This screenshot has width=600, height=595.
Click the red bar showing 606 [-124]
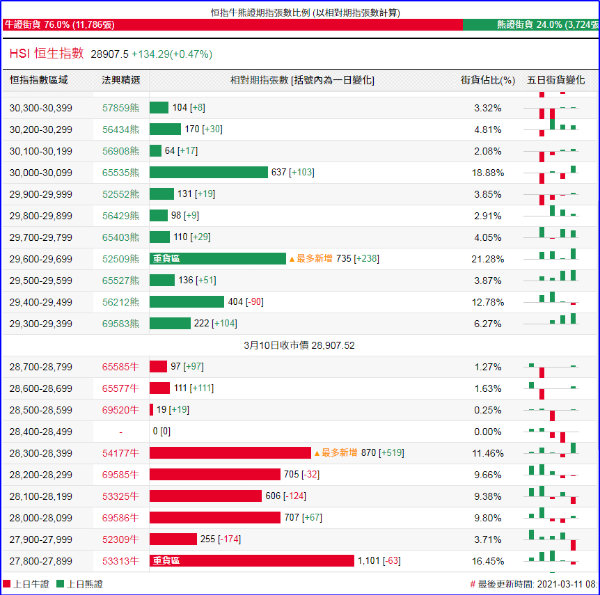pyautogui.click(x=205, y=496)
